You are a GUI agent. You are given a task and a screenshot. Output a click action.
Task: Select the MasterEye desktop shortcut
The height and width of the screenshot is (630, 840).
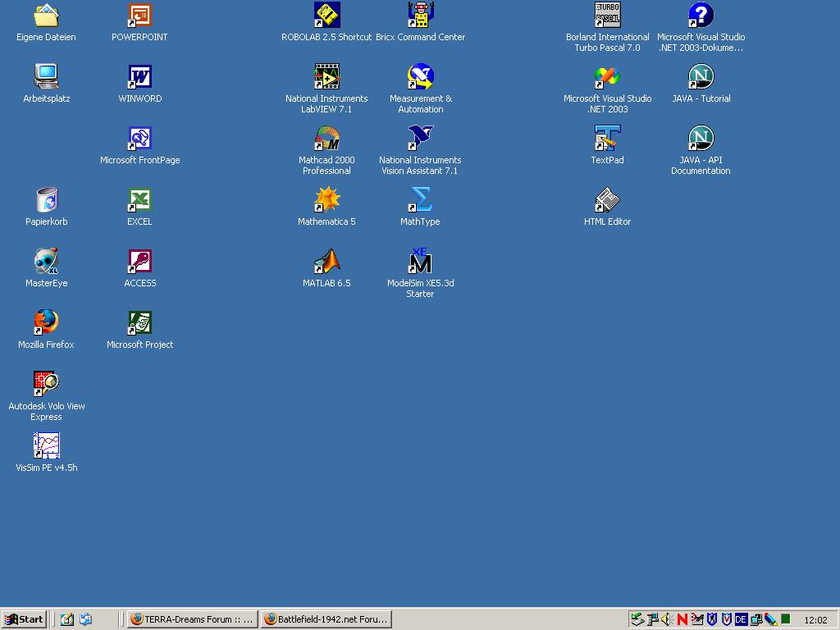pos(46,262)
